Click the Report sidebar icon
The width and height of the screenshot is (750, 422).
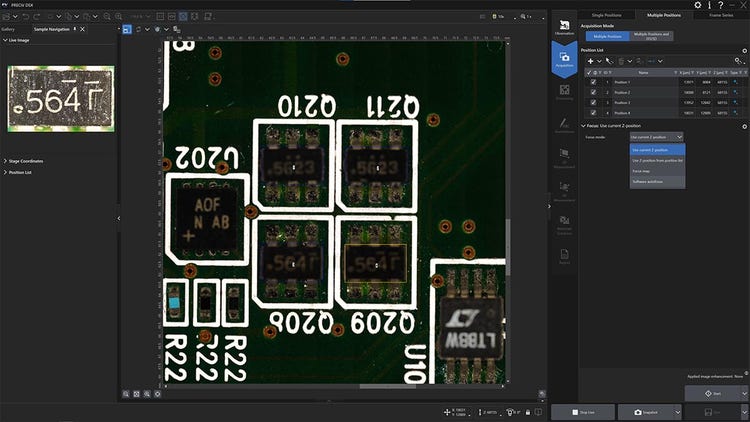coord(563,256)
